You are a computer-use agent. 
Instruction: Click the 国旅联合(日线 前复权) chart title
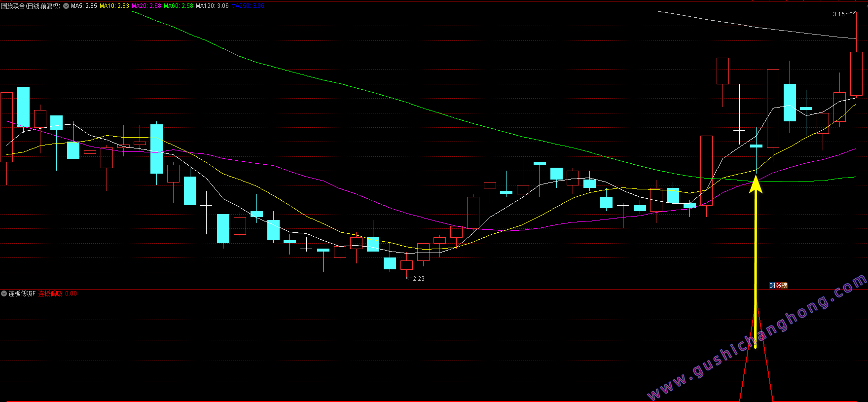coord(31,6)
